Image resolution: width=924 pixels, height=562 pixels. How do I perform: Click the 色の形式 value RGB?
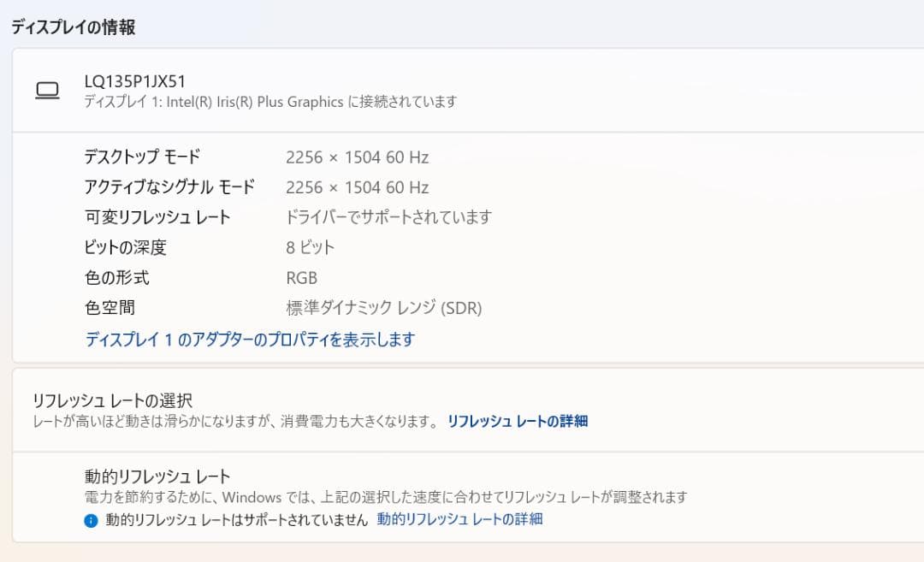tap(299, 277)
